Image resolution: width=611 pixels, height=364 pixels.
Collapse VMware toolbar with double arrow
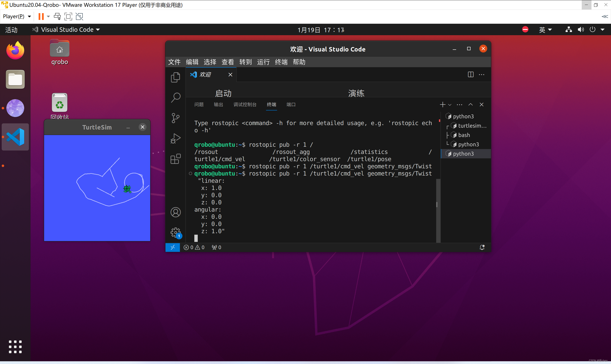pos(605,17)
